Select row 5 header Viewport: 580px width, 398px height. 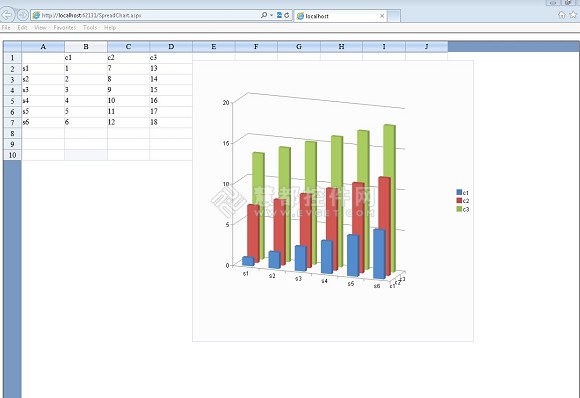pyautogui.click(x=12, y=101)
